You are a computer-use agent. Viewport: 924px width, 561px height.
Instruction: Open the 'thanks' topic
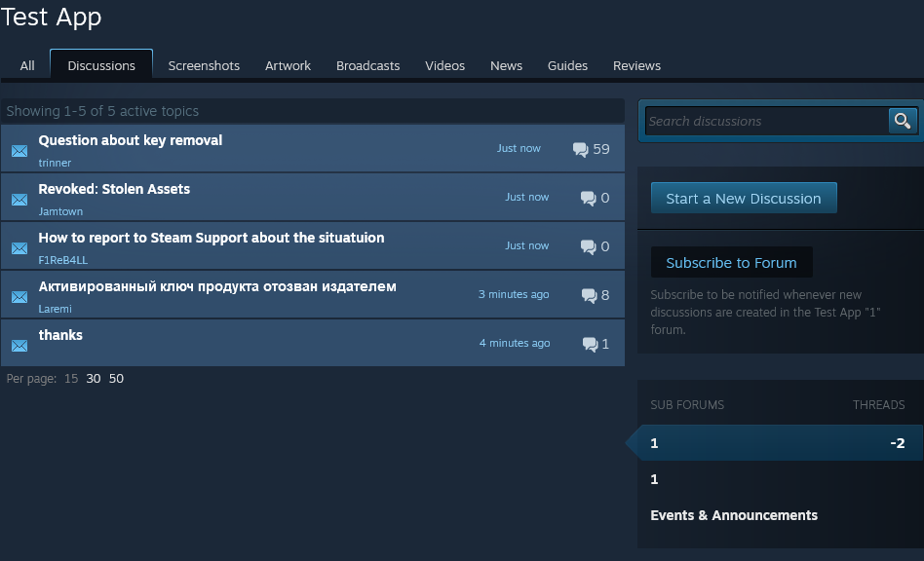tap(60, 336)
